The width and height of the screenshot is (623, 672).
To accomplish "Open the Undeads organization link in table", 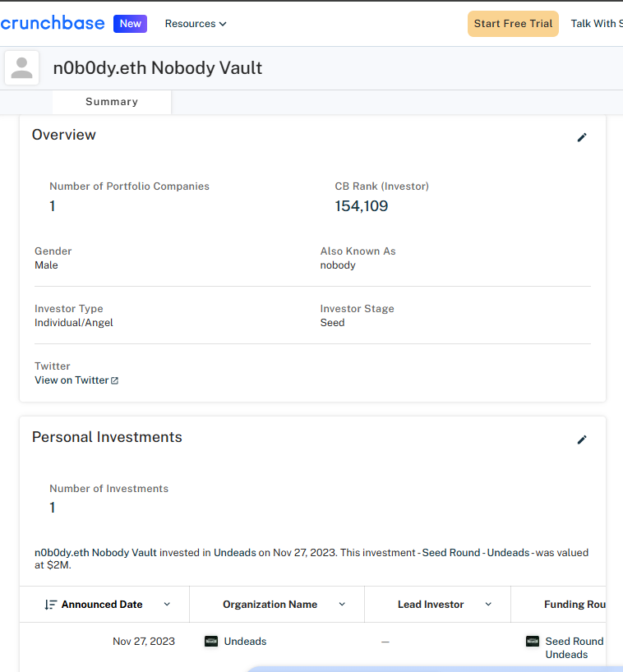I will [x=245, y=642].
